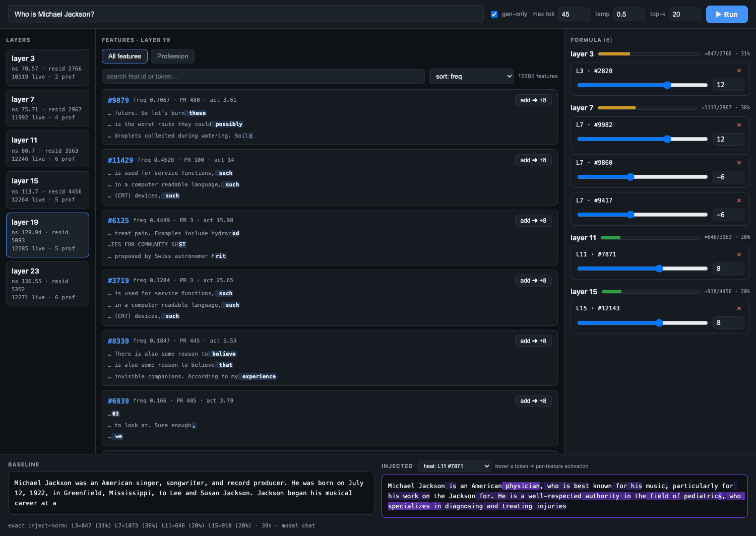Click the layer 11 norm progress bar
The height and width of the screenshot is (536, 756).
[x=651, y=238]
